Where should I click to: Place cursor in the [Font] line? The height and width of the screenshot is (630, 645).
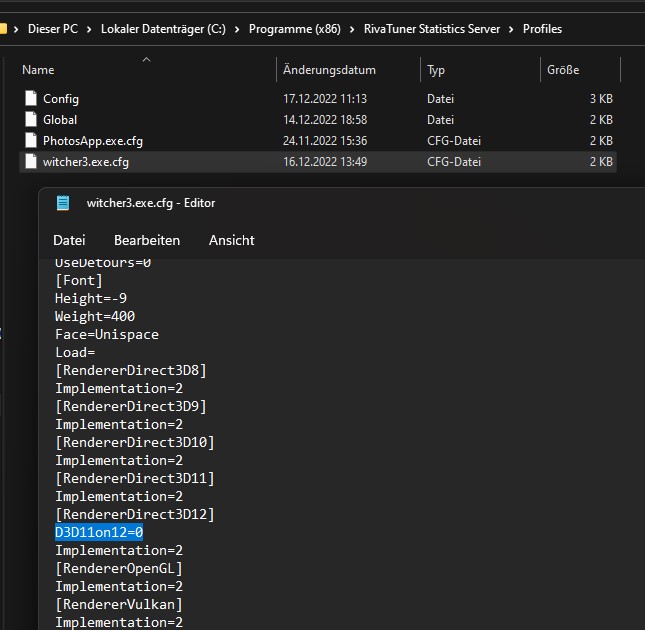(79, 280)
